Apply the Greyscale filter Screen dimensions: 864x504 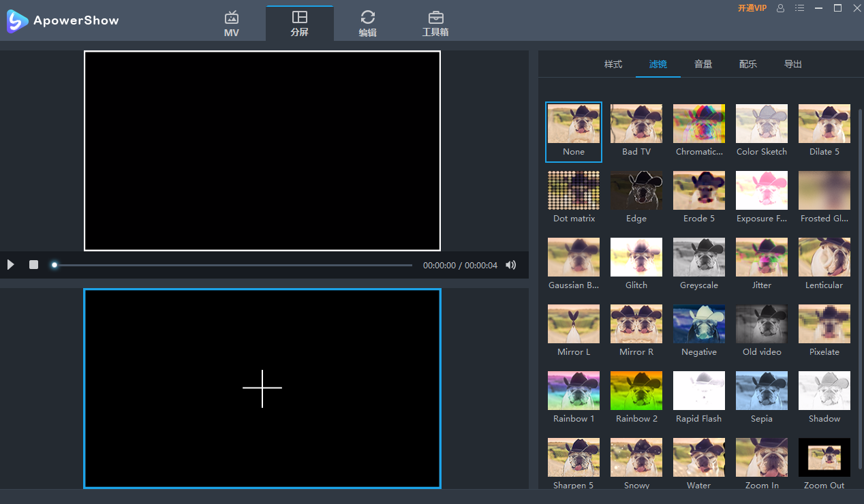698,257
